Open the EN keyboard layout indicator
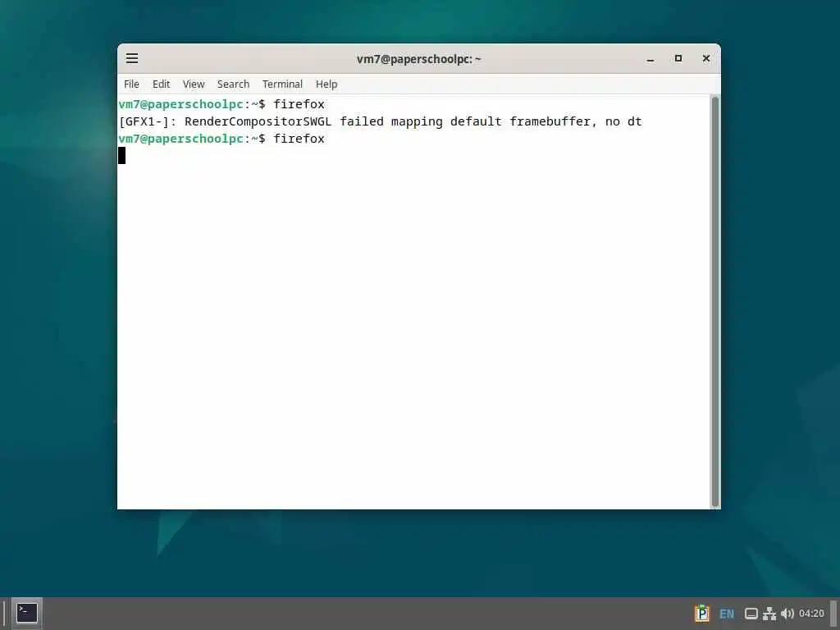840x630 pixels. [x=727, y=614]
